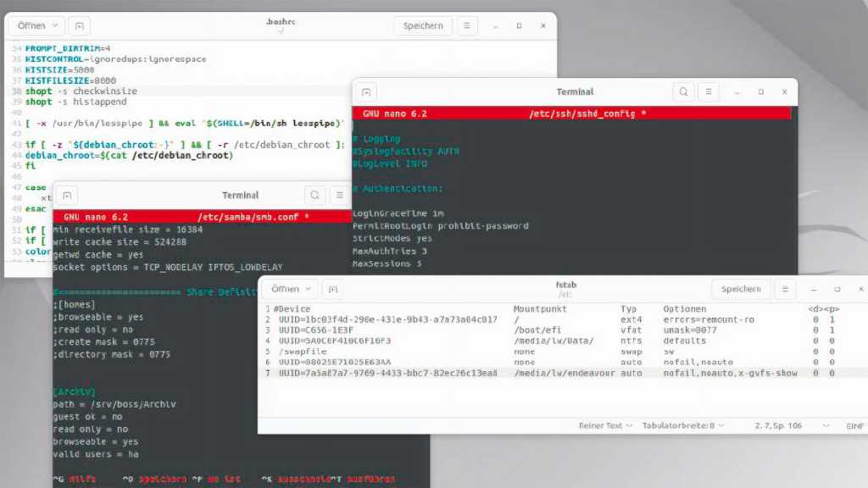The height and width of the screenshot is (488, 868).
Task: Click '/swapfile' entry in fstab
Action: [x=303, y=352]
